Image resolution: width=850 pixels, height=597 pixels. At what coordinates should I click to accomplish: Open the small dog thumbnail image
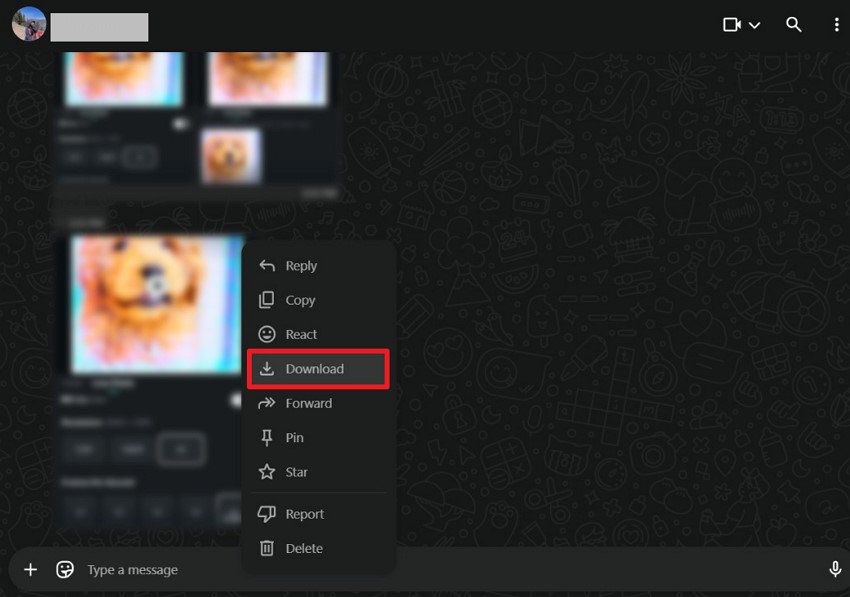tap(231, 156)
